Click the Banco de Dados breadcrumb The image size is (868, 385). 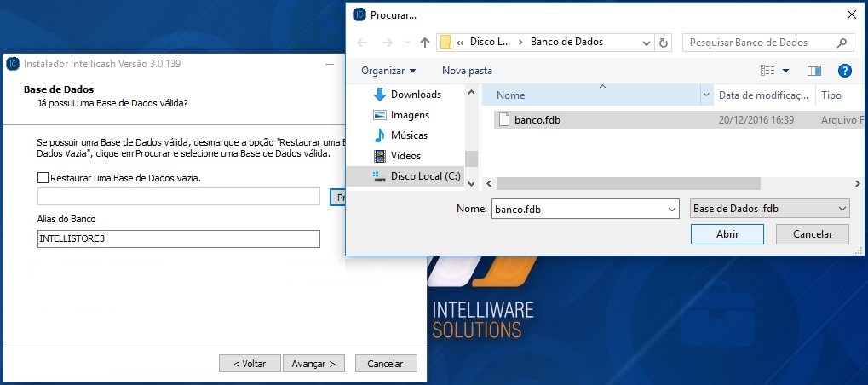(x=566, y=42)
